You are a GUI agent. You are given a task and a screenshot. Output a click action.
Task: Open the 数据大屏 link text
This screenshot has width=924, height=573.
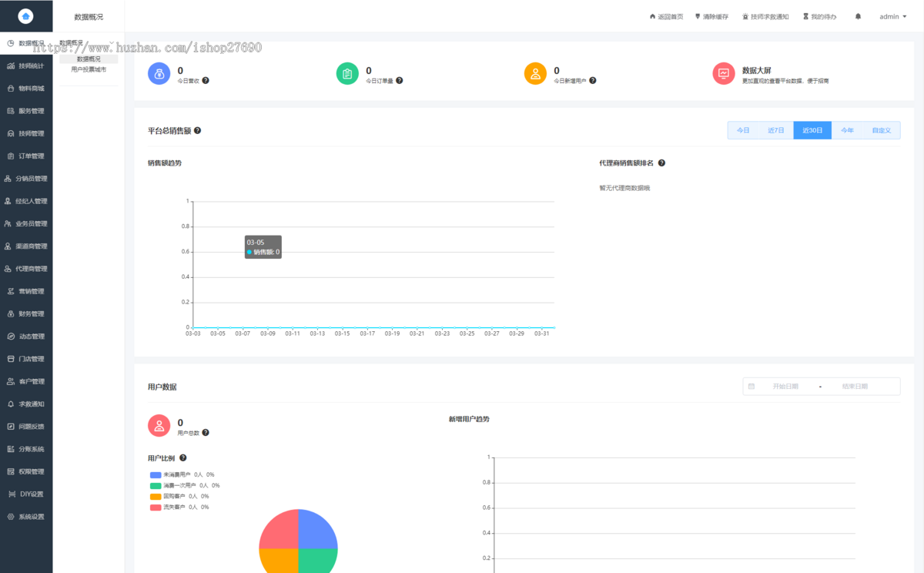[756, 70]
